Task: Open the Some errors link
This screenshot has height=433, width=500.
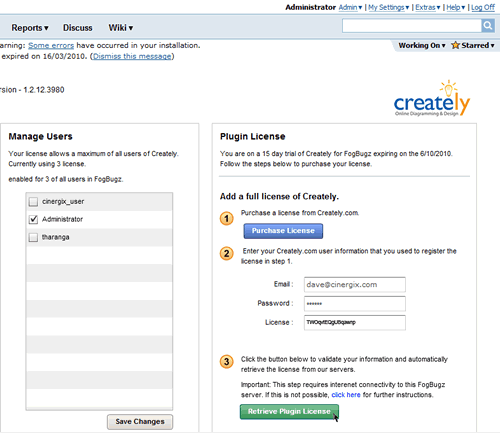Action: coord(51,45)
